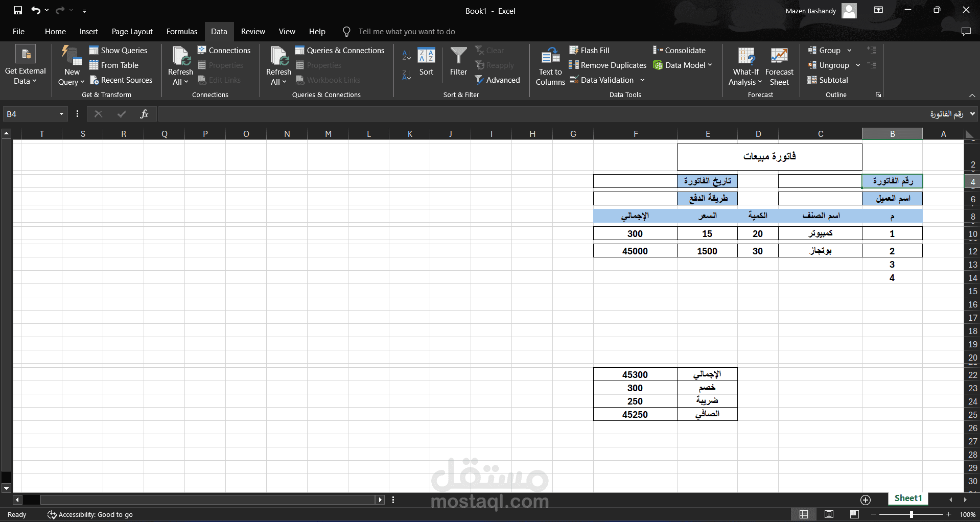The image size is (980, 522).
Task: Switch to the Review tab
Action: click(253, 32)
